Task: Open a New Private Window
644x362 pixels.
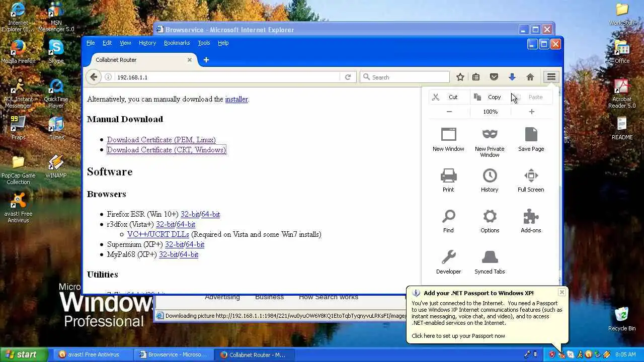Action: [x=490, y=143]
